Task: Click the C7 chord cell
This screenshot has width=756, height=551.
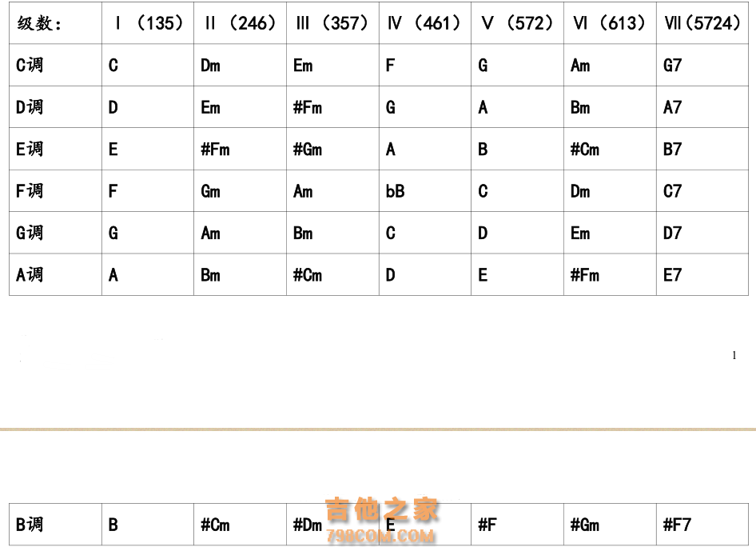Action: 702,191
